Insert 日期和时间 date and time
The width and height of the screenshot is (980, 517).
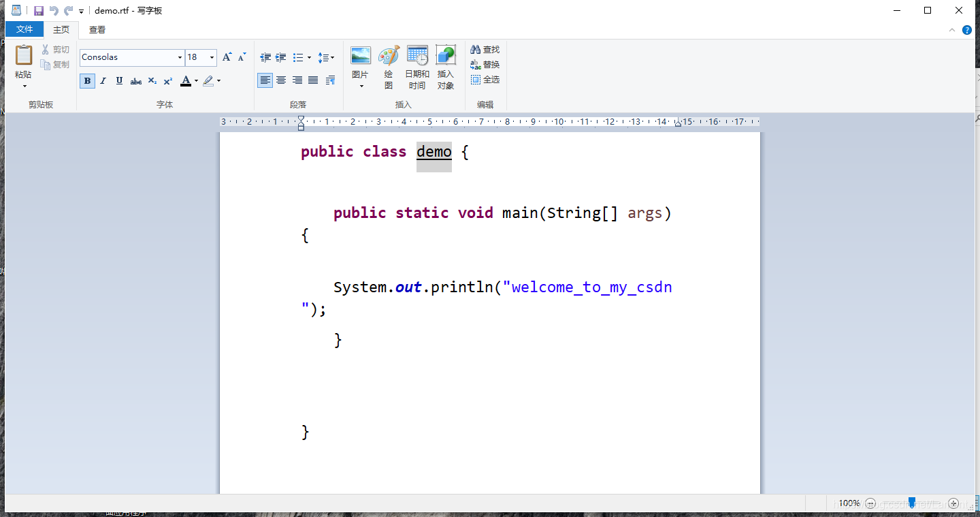tap(417, 67)
